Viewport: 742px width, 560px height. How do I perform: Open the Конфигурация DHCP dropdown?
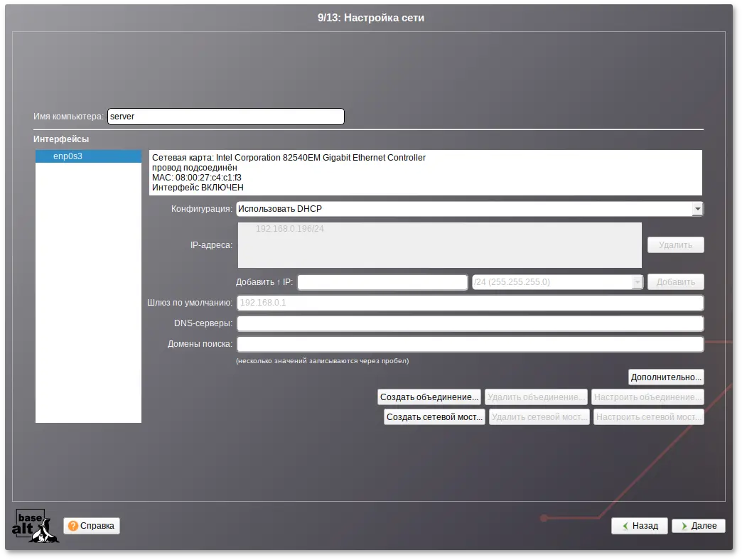(x=469, y=209)
